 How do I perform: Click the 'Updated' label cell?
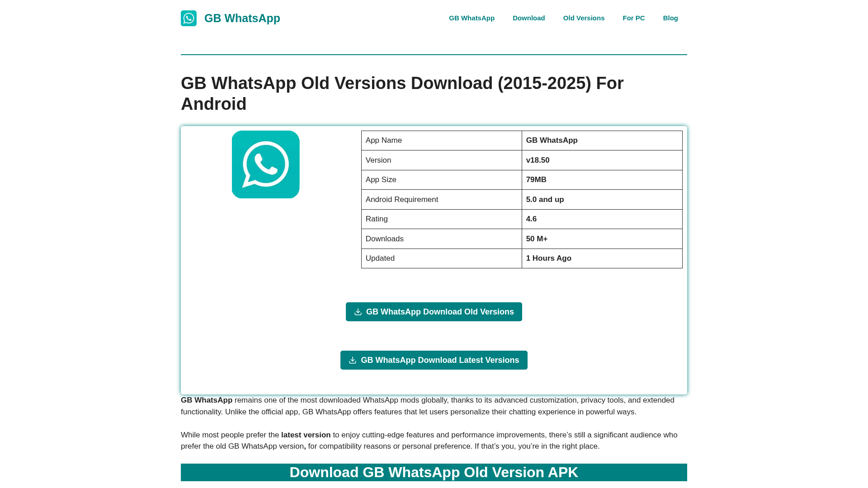coord(442,258)
